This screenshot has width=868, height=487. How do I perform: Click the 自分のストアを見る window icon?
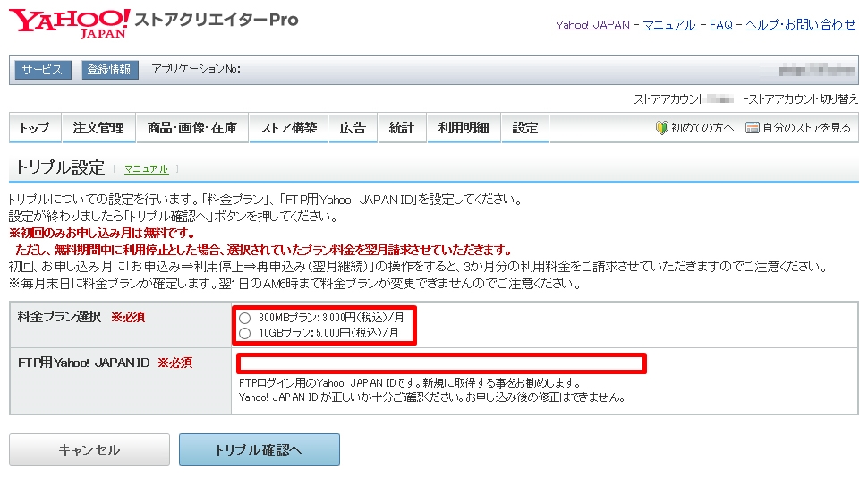pos(752,128)
